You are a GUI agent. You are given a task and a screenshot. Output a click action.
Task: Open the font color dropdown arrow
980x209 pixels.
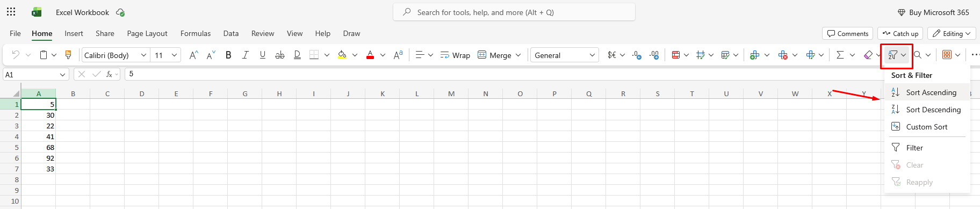coord(383,55)
